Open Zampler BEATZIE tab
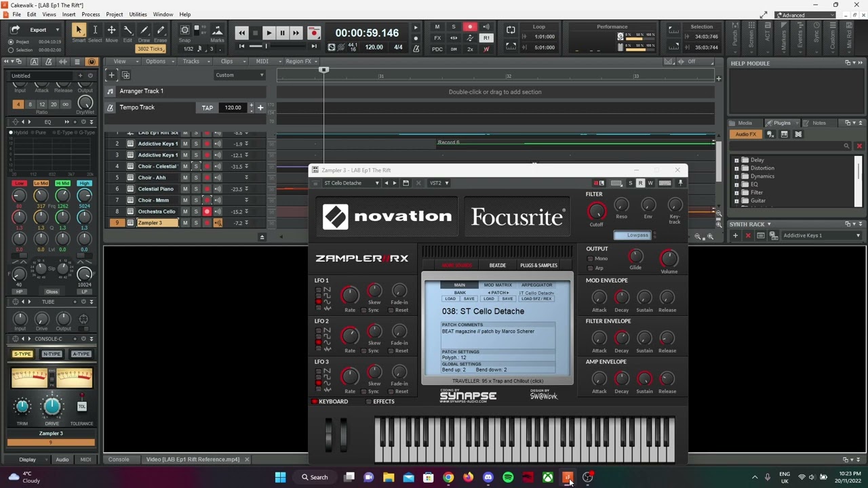868x488 pixels. tap(497, 266)
